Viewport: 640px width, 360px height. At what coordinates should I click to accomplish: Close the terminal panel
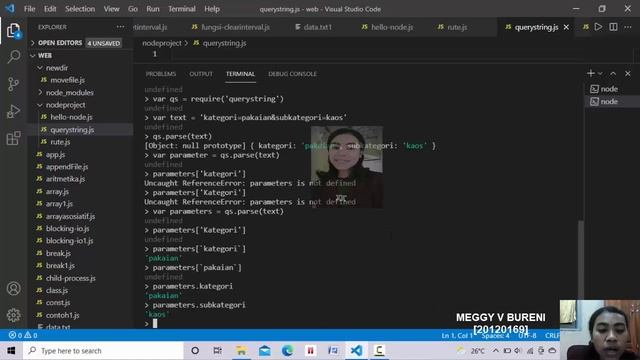pyautogui.click(x=628, y=73)
